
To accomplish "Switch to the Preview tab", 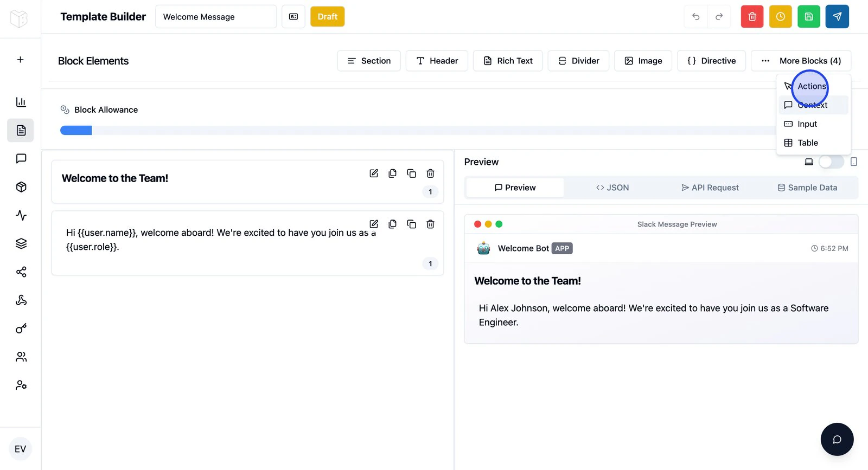I will pos(515,188).
